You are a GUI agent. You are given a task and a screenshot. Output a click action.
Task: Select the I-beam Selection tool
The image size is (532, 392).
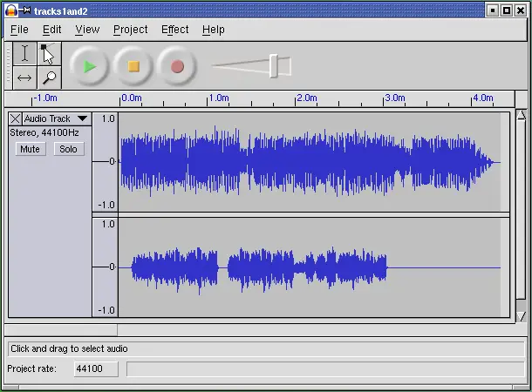(24, 54)
